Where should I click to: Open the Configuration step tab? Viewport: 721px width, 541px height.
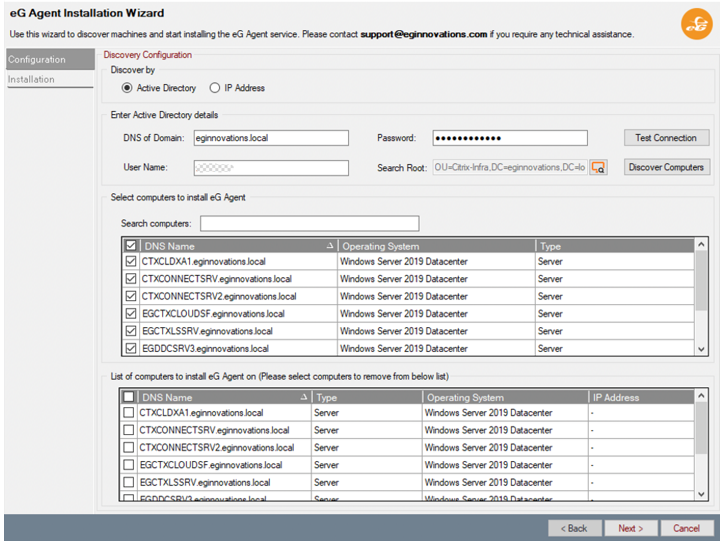point(50,59)
